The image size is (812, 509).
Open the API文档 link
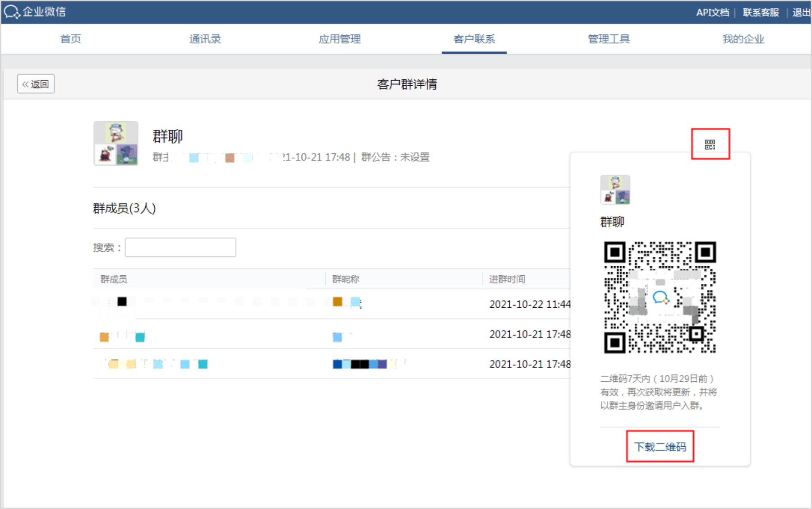point(712,13)
